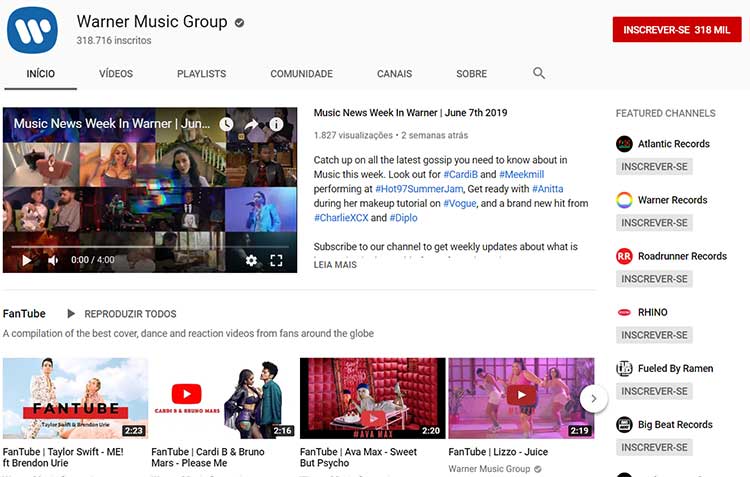Open Music News Week In Warner title link

pyautogui.click(x=410, y=113)
